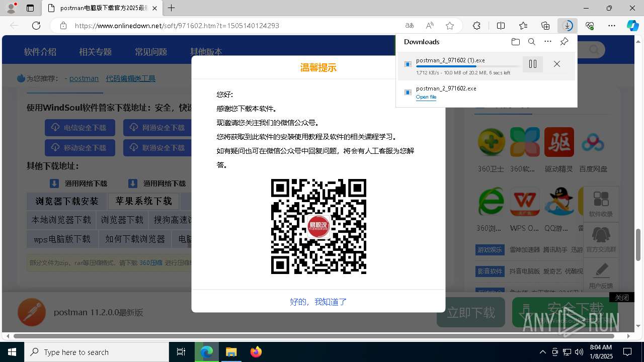Click 本地浏览器下载 tag
Viewport: 644px width, 362px height.
[x=61, y=220]
